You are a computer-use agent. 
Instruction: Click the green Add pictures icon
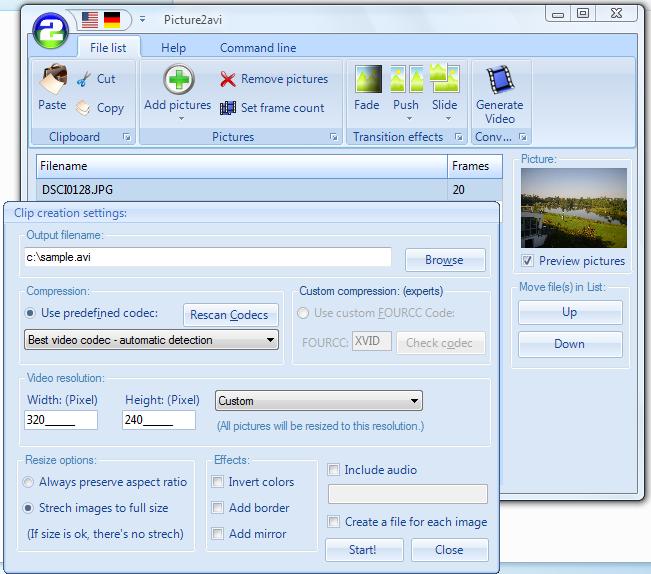point(177,80)
